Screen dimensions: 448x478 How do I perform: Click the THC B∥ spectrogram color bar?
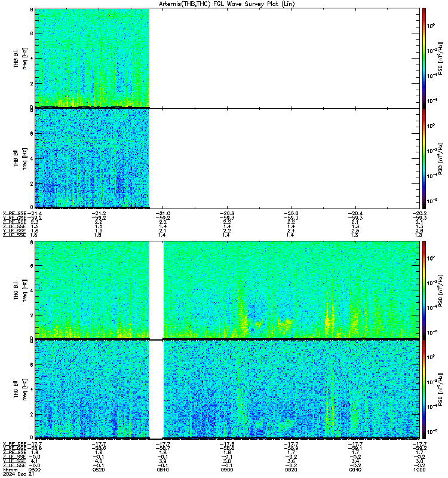pos(424,390)
